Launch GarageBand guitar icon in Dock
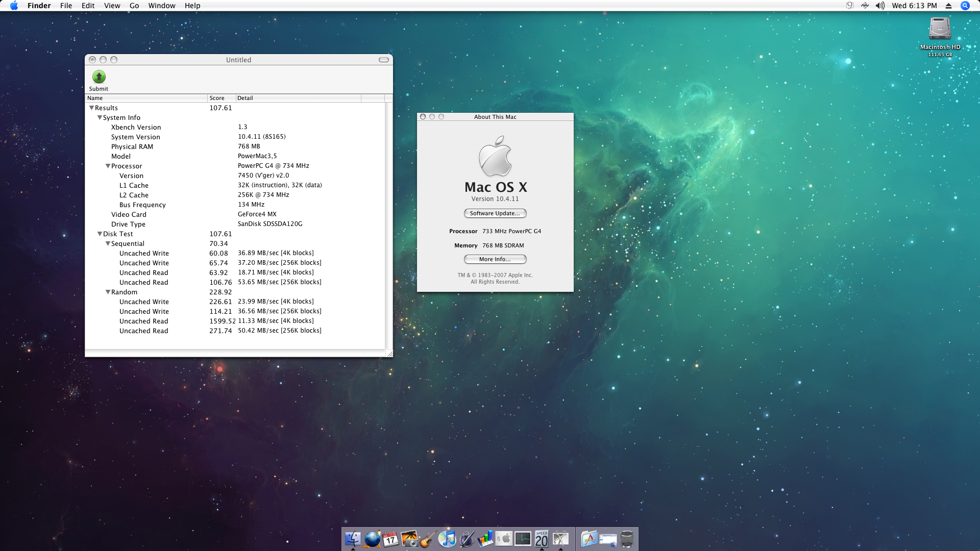Image resolution: width=980 pixels, height=551 pixels. tap(428, 539)
